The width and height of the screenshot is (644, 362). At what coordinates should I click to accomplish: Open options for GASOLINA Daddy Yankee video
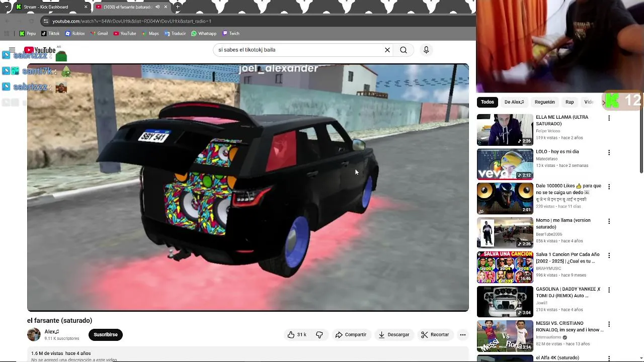(609, 290)
